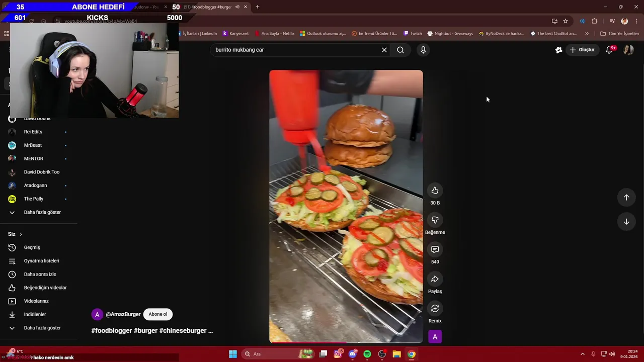The width and height of the screenshot is (644, 362).
Task: Close the foodblogger #burger browser tab
Action: tap(245, 7)
